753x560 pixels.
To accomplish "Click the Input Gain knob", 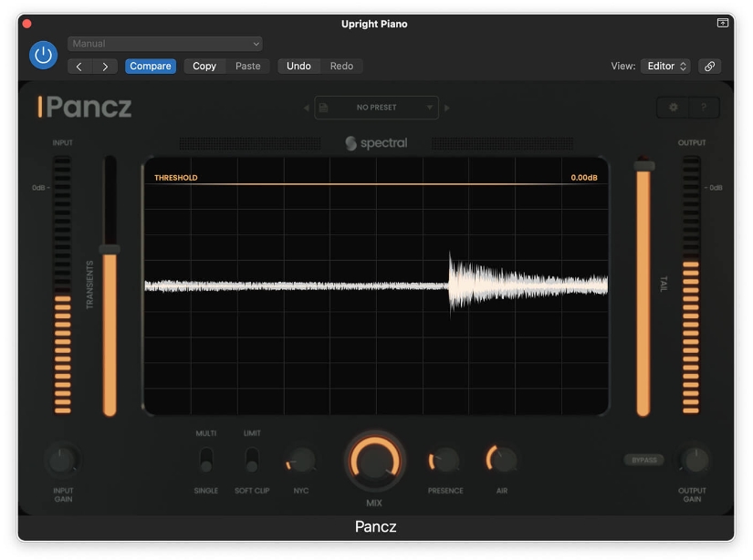I will (x=62, y=461).
